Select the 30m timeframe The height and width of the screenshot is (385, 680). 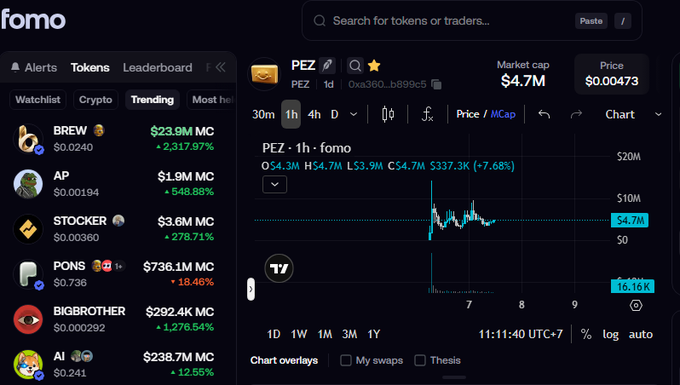coord(263,114)
